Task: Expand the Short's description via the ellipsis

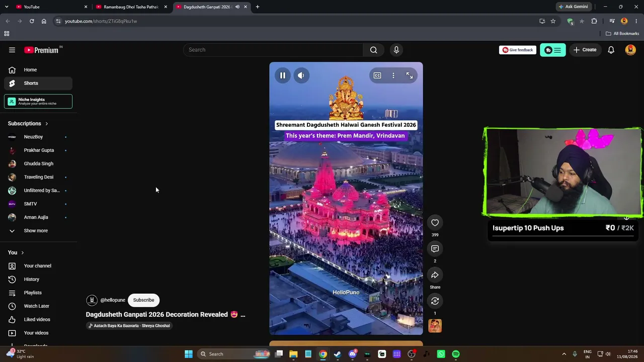Action: [x=243, y=315]
